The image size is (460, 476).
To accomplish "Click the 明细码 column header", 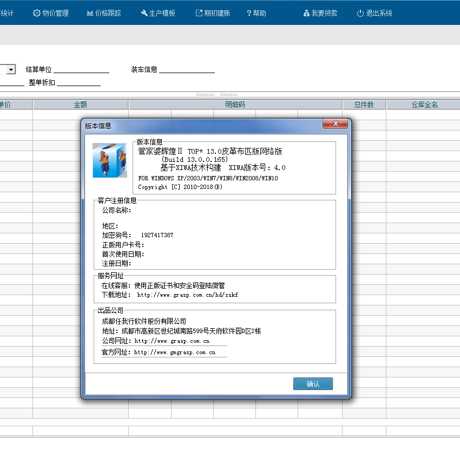I will (x=235, y=105).
